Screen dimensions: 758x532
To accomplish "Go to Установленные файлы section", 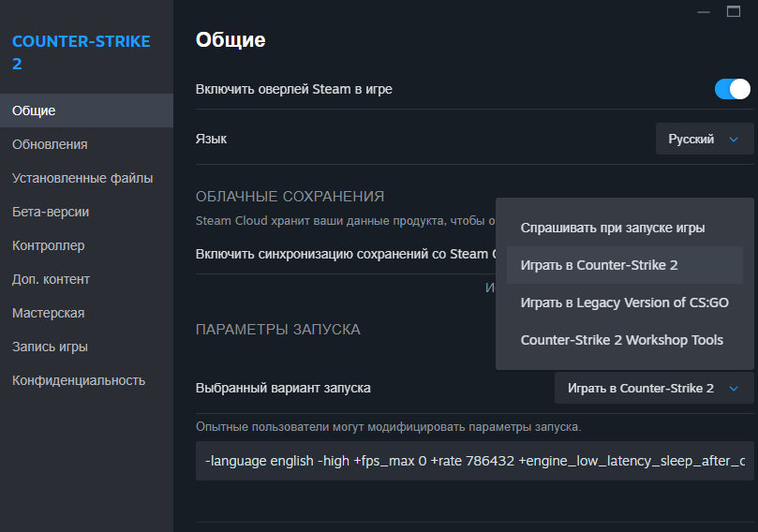I will click(86, 178).
